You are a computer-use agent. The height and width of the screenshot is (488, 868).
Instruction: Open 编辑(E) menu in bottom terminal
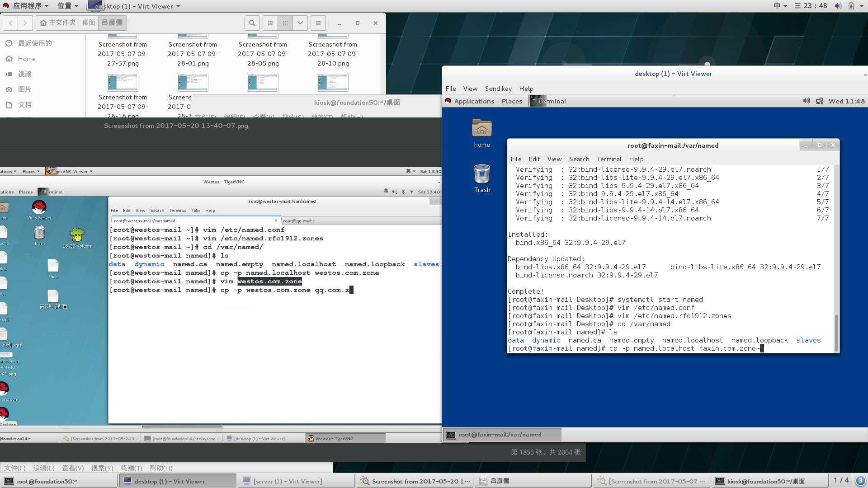click(44, 468)
